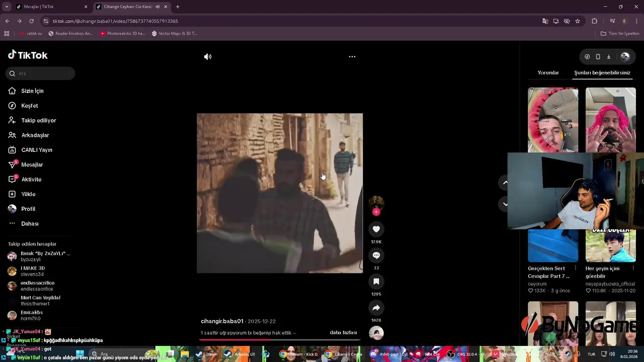Screen dimensions: 644x362
Task: Open the creator avatar beside the video
Action: click(x=376, y=203)
